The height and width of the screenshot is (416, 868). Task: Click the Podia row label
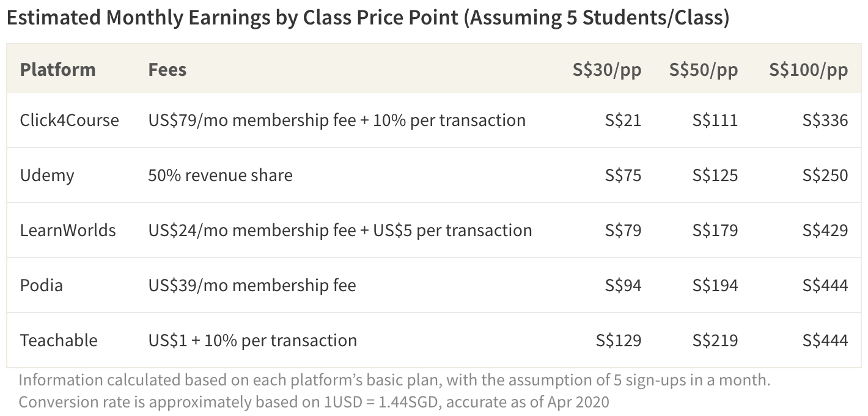click(x=41, y=285)
